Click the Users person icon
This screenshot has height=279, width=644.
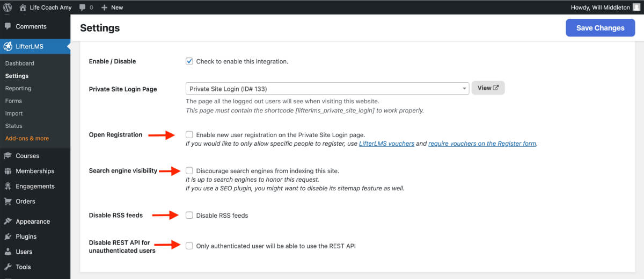pos(8,252)
